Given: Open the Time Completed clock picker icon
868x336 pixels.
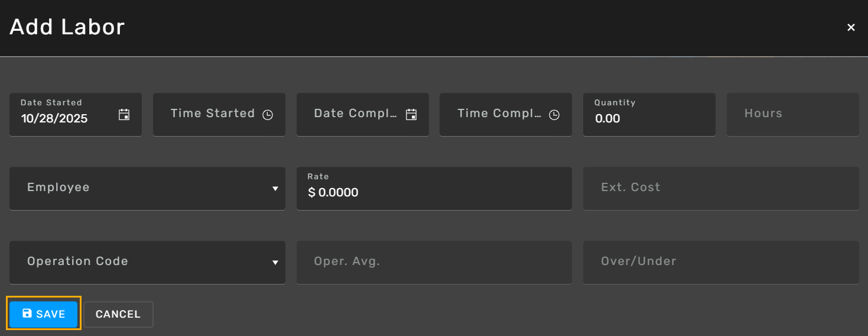Looking at the screenshot, I should point(554,115).
